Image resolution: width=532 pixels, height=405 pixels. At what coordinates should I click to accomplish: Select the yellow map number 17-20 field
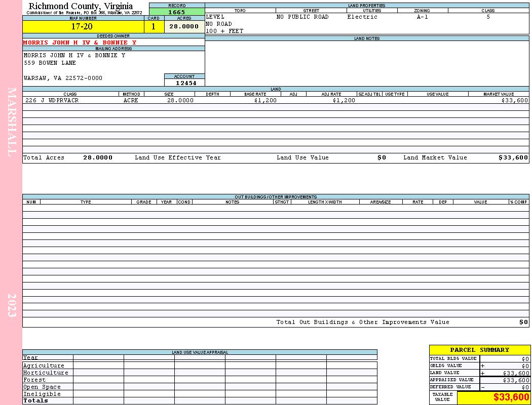[x=83, y=26]
